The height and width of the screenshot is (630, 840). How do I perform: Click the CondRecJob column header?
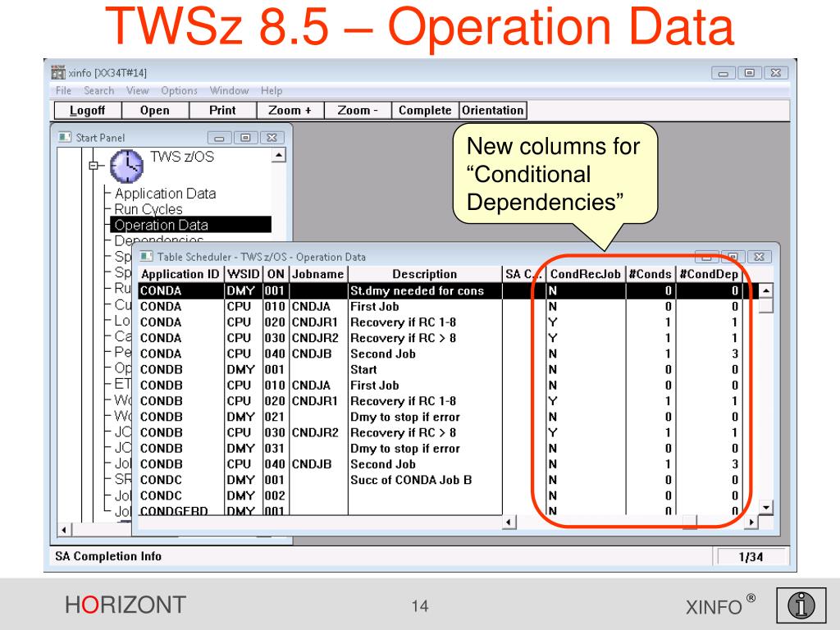[586, 274]
